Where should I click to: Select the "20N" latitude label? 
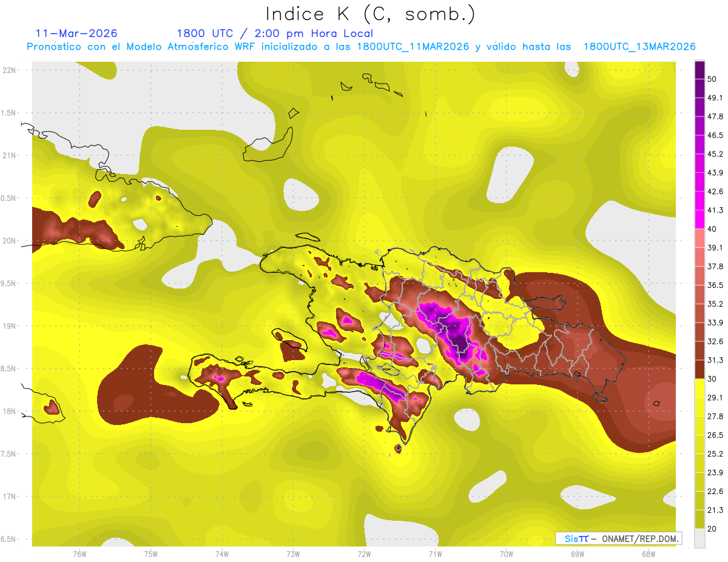[x=8, y=241]
